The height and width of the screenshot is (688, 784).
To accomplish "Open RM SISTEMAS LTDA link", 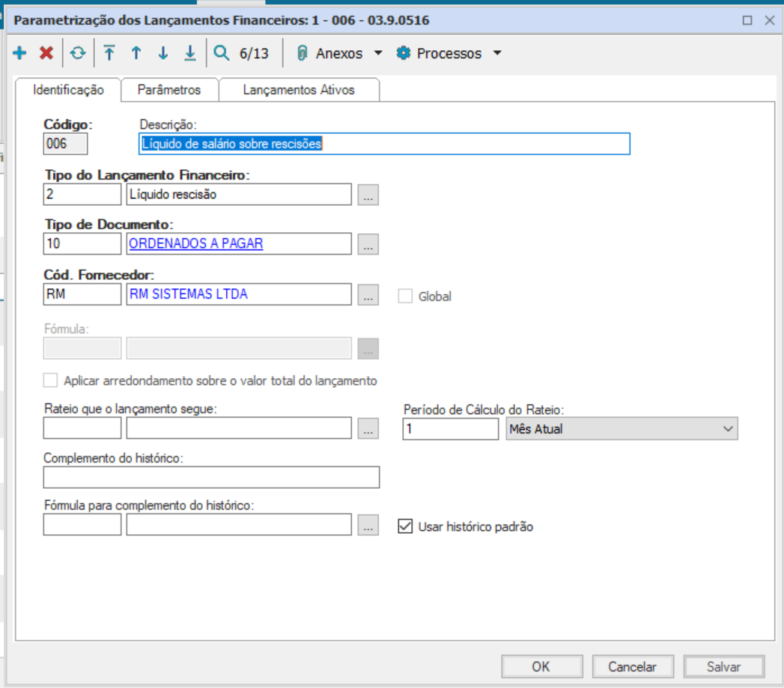I will (189, 294).
